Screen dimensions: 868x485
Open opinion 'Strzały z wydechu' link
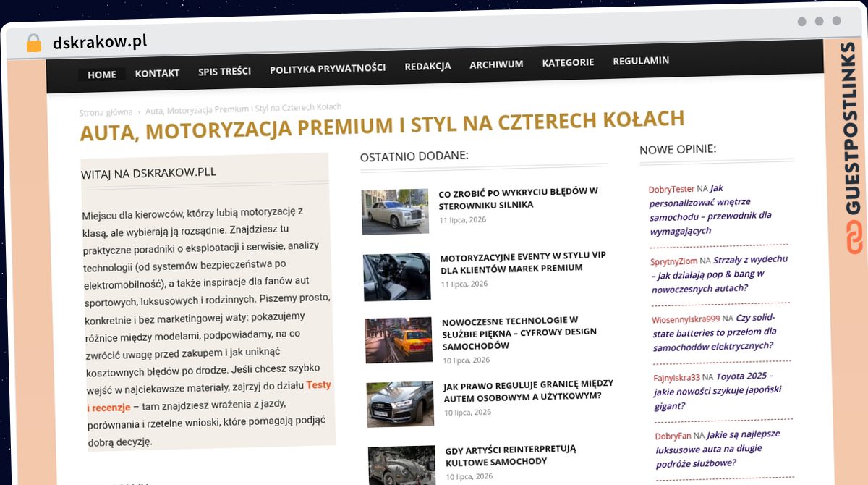point(720,274)
